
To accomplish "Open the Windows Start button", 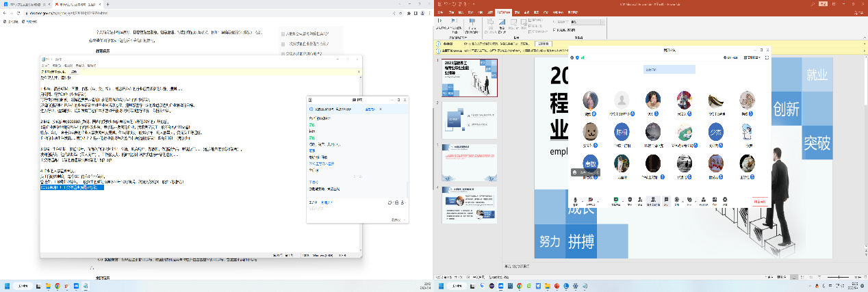I will (8, 285).
